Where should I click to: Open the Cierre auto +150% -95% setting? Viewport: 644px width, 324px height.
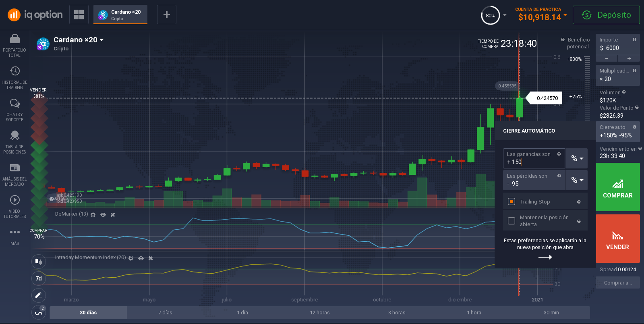tap(618, 131)
